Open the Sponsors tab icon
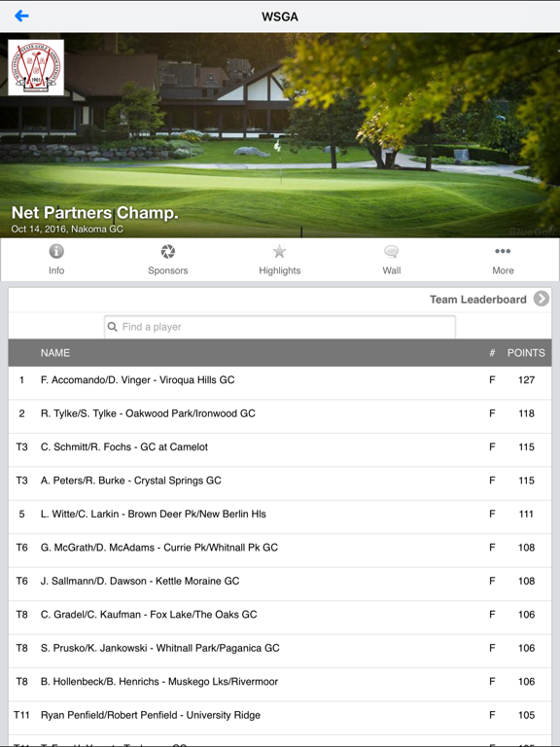The height and width of the screenshot is (747, 560). [167, 251]
